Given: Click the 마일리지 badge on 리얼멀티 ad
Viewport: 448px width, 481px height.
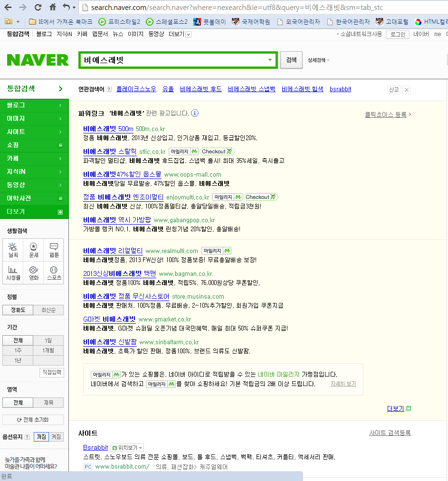Looking at the screenshot, I should click(x=216, y=251).
